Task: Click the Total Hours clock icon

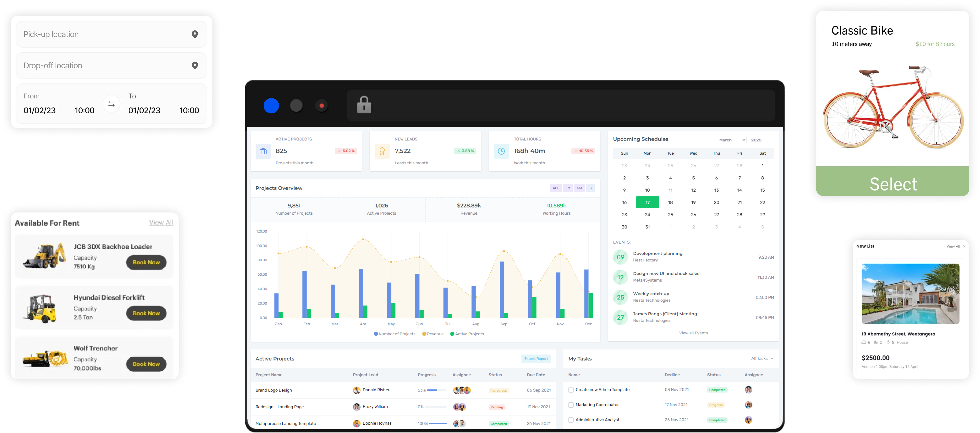Action: click(x=501, y=151)
